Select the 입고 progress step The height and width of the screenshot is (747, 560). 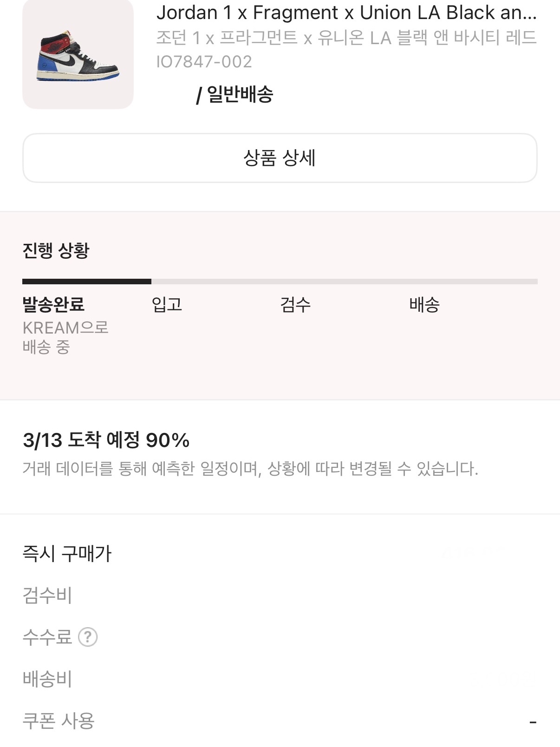[x=167, y=305]
